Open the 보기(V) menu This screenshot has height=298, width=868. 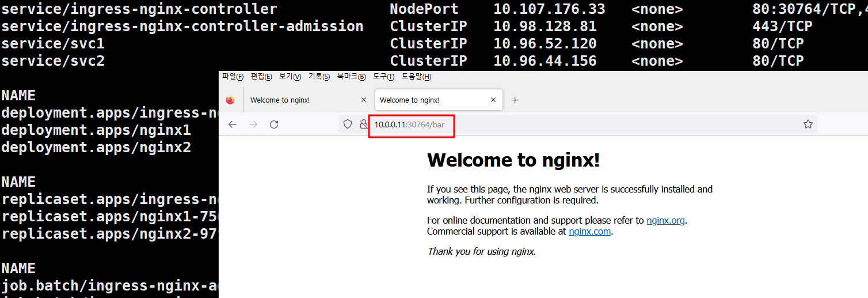click(x=290, y=77)
